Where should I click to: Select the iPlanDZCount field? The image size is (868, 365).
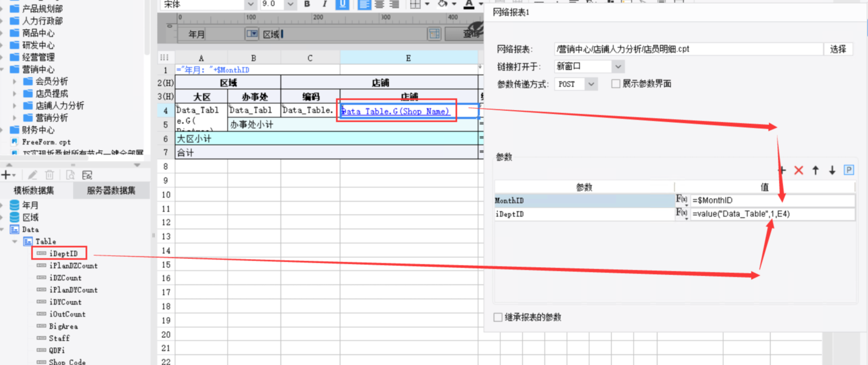click(73, 266)
